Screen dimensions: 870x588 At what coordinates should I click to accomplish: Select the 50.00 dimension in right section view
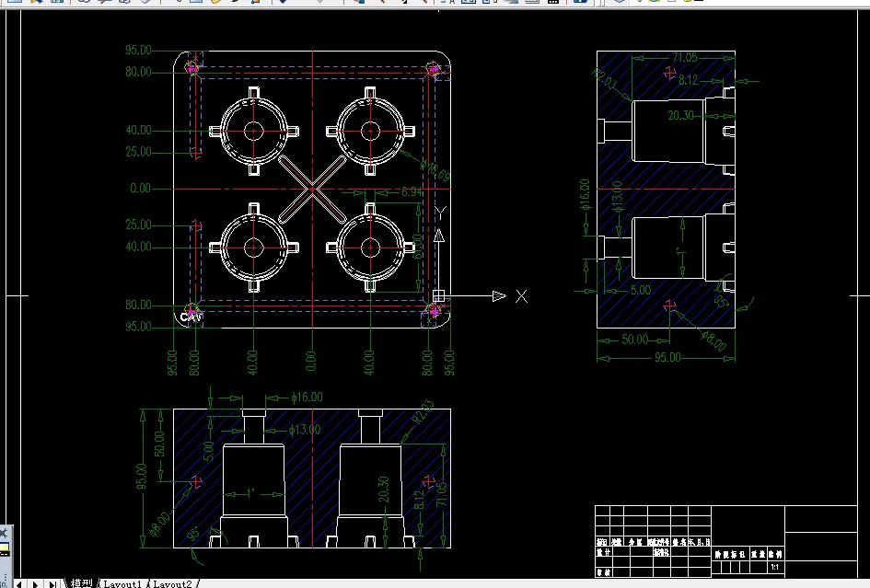[634, 339]
